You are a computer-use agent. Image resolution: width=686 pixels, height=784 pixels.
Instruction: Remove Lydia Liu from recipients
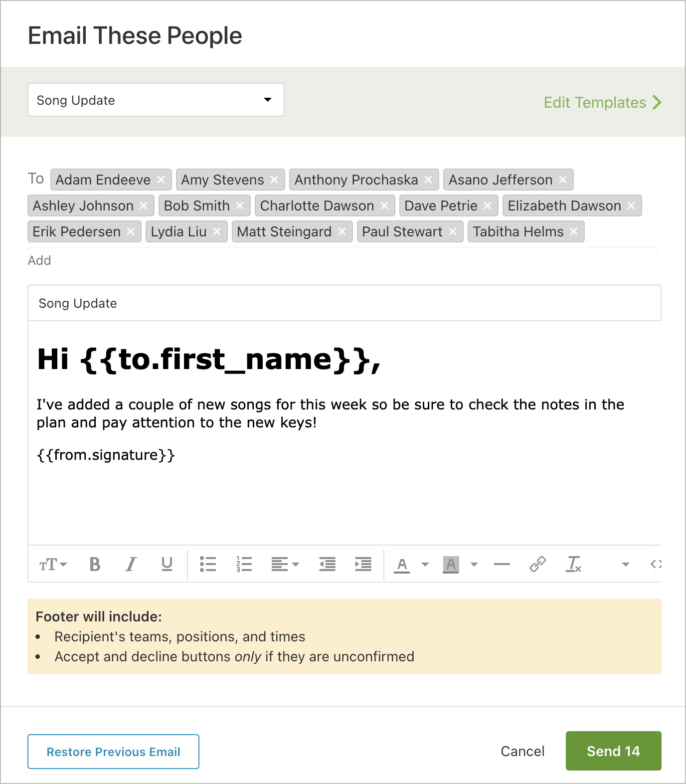tap(217, 231)
